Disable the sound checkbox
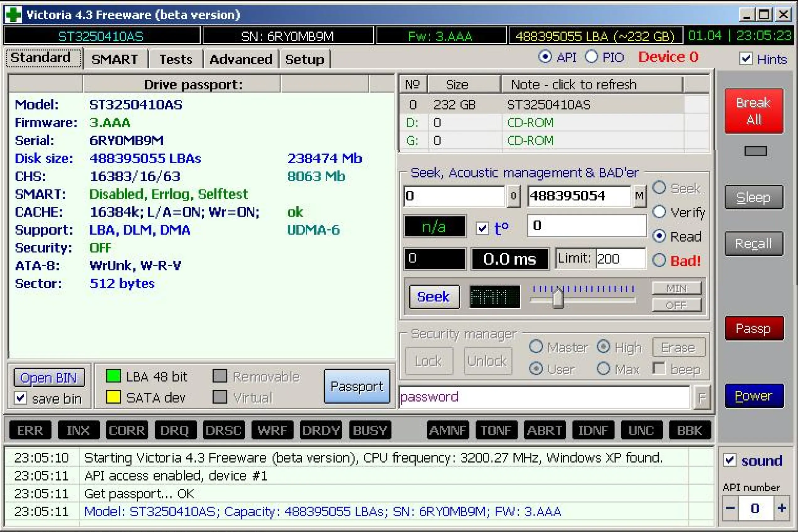 click(730, 460)
